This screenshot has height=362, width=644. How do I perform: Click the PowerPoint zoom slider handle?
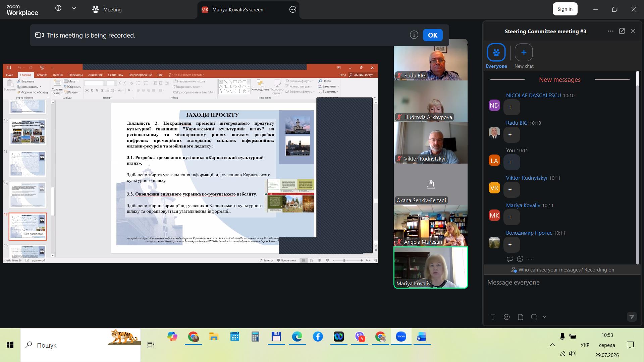click(x=344, y=260)
